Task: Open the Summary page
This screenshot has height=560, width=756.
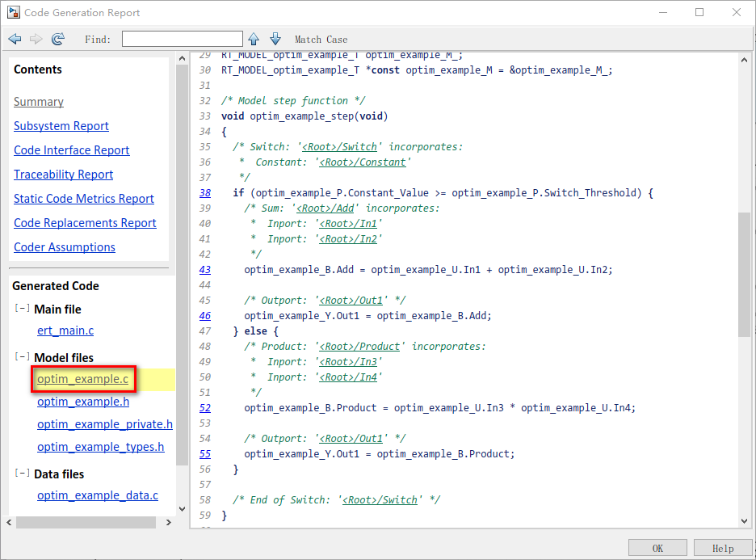Action: click(39, 102)
